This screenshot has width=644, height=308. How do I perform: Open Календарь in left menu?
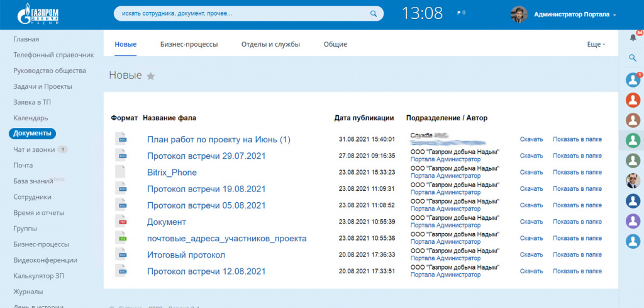point(31,118)
